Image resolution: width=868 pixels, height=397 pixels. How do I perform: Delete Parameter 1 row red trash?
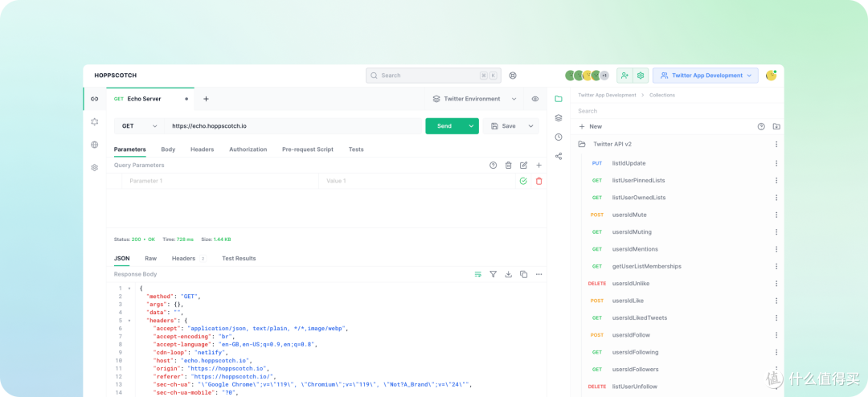pyautogui.click(x=538, y=181)
